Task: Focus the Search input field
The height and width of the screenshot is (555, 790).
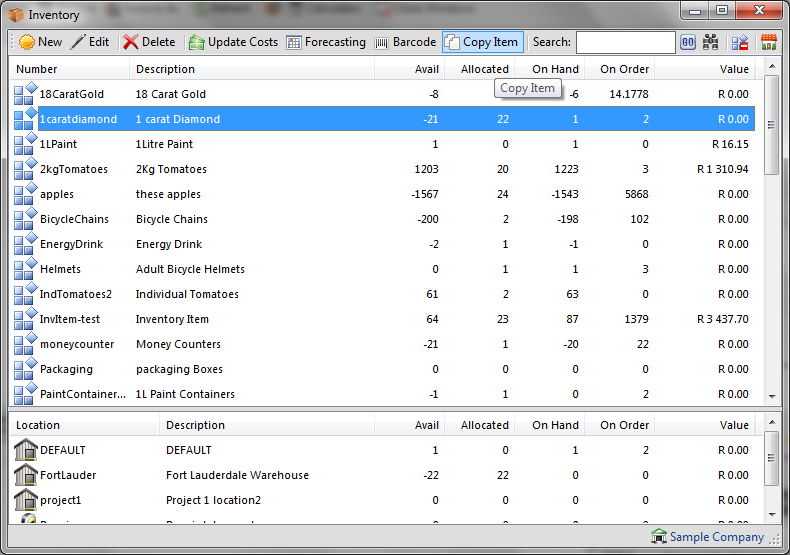Action: (625, 42)
